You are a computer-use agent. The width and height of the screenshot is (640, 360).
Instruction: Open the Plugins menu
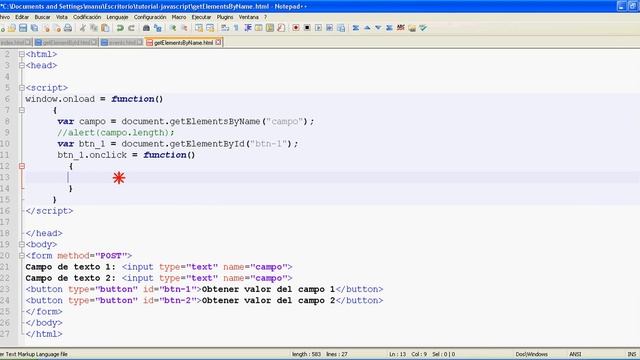tap(225, 17)
